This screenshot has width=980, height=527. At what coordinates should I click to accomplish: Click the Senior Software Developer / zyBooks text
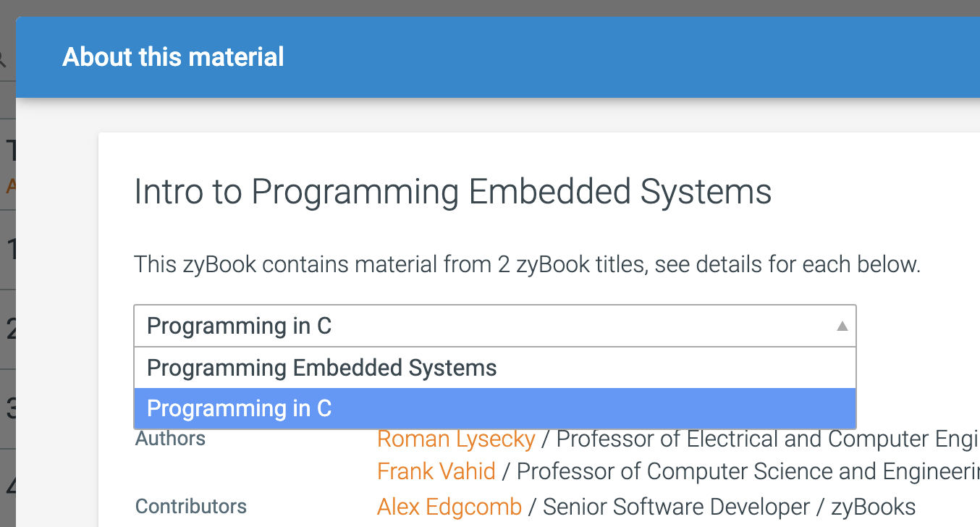[x=729, y=507]
